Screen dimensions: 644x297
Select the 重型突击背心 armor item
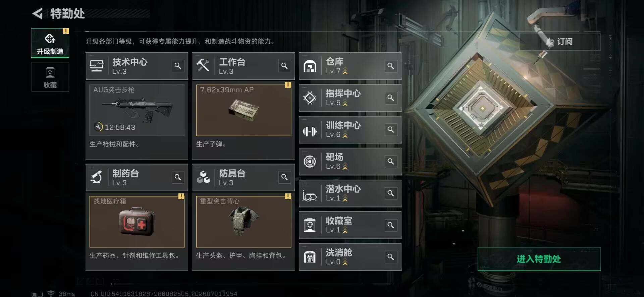click(x=244, y=222)
